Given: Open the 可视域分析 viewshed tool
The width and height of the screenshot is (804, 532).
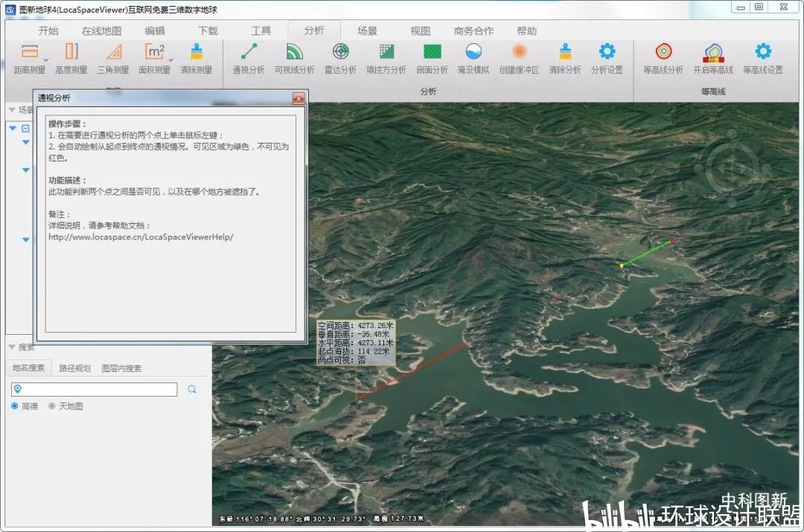Looking at the screenshot, I should (294, 59).
